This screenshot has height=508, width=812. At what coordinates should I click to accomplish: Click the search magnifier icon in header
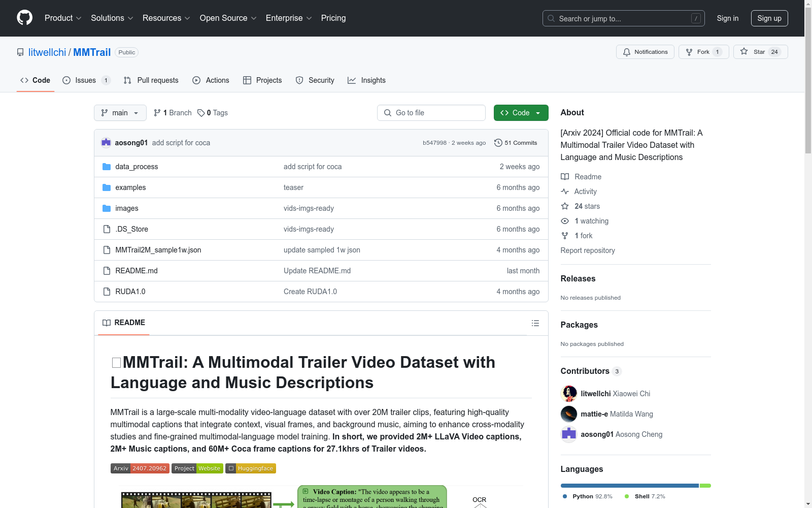coord(551,18)
